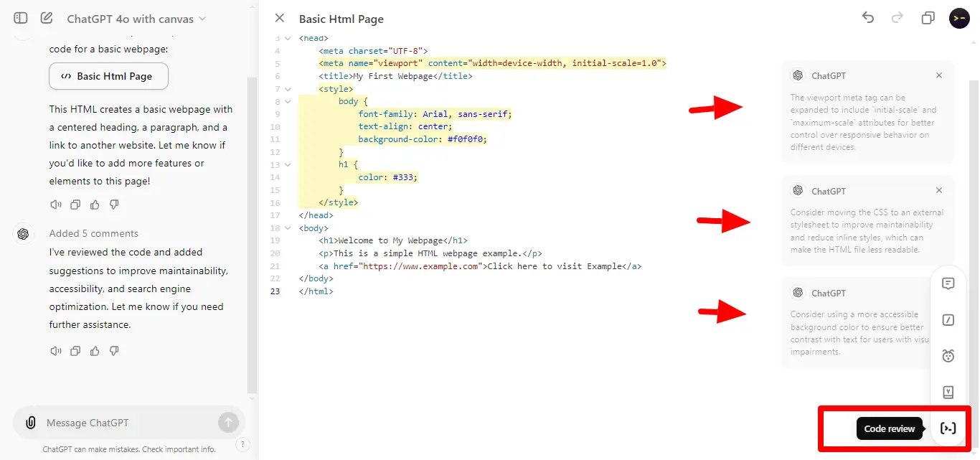Copy the canvas document contents

928,18
